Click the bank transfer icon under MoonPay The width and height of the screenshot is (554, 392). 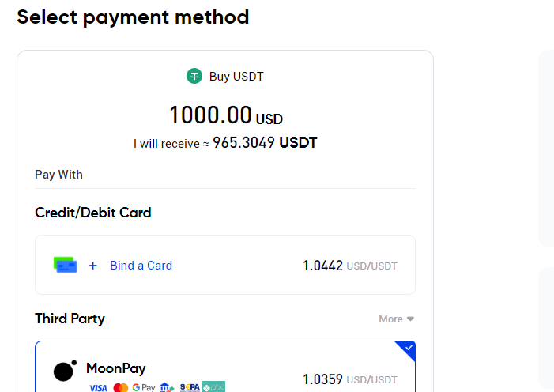coord(167,387)
